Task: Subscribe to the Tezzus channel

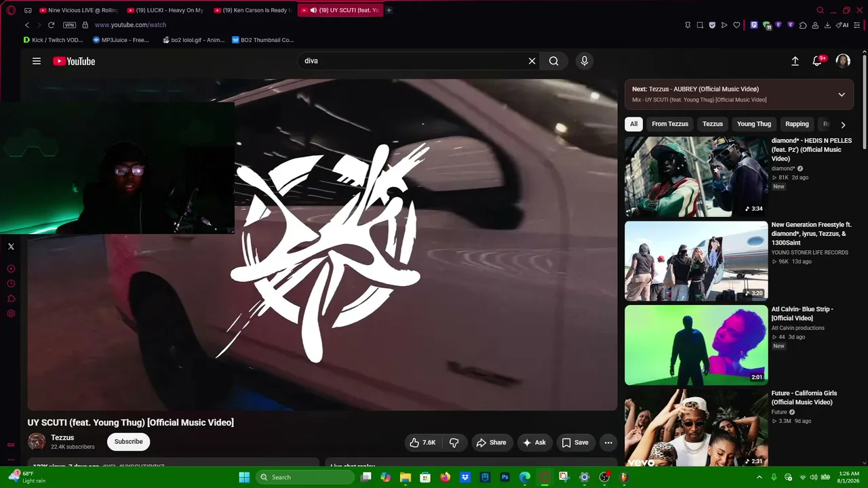Action: click(x=128, y=442)
